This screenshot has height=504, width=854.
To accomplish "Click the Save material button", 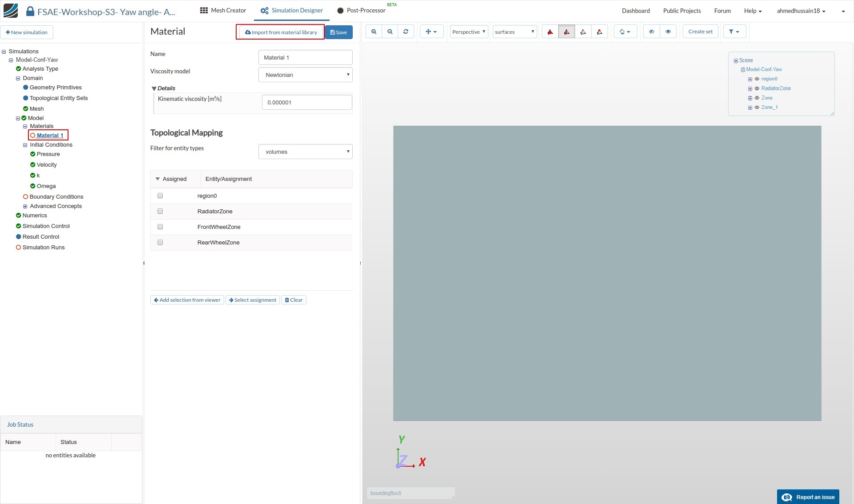I will 338,32.
